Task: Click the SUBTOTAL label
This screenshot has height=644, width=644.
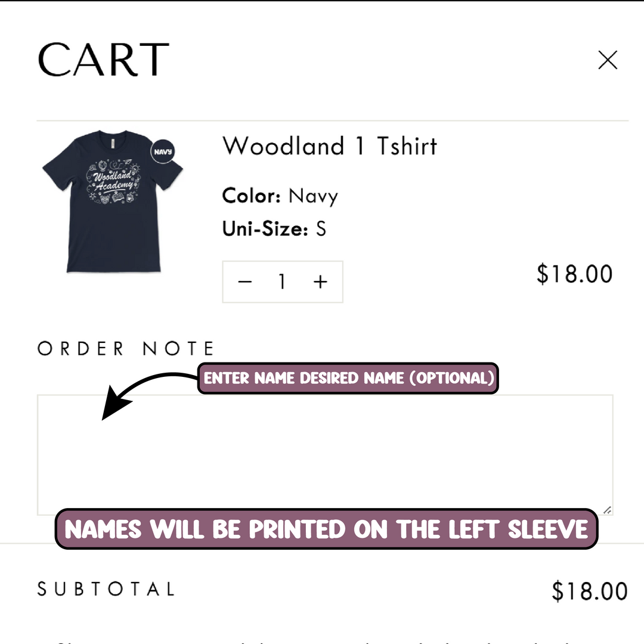Action: [106, 589]
